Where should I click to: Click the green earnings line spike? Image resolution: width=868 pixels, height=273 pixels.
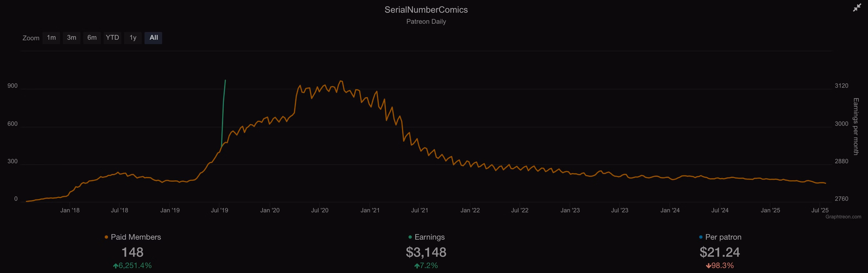pyautogui.click(x=223, y=108)
